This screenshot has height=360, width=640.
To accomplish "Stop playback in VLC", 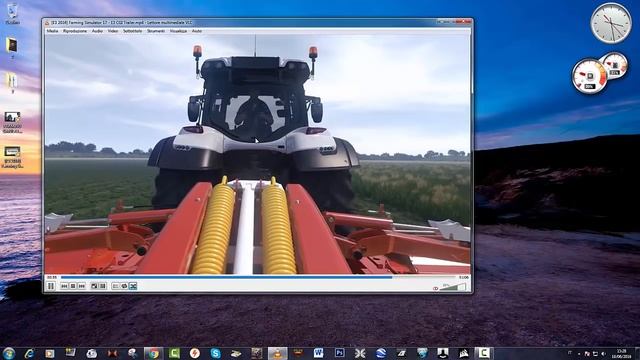I will (73, 286).
